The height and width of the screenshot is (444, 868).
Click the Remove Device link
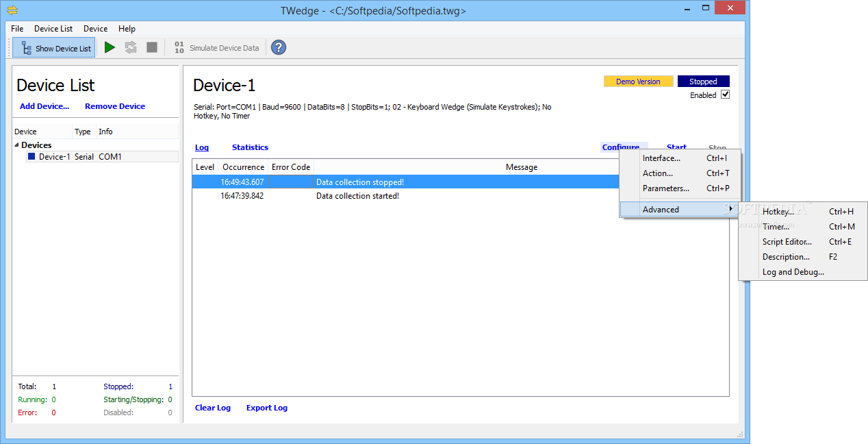point(115,106)
